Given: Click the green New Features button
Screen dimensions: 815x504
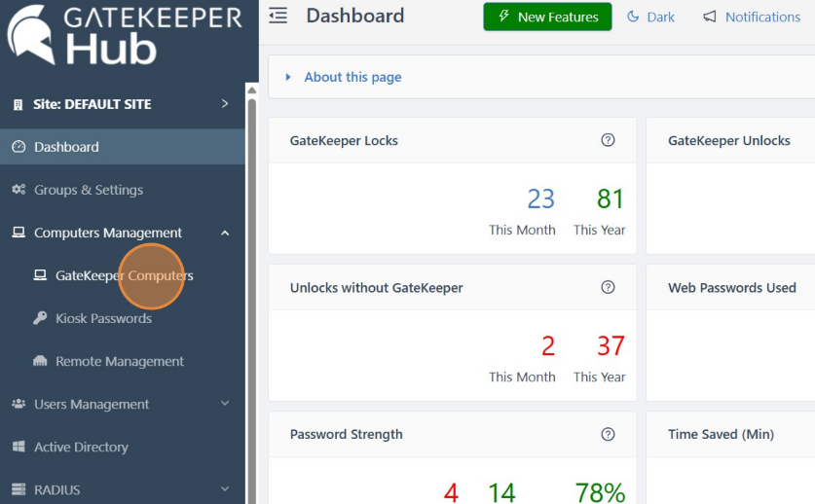Looking at the screenshot, I should 547,17.
